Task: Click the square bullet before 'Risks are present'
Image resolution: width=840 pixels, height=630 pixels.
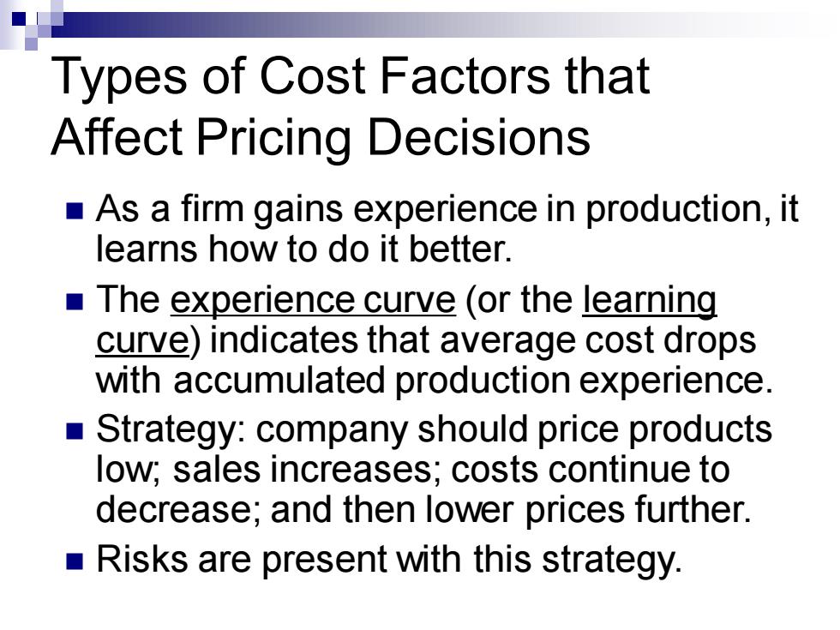Action: [75, 561]
